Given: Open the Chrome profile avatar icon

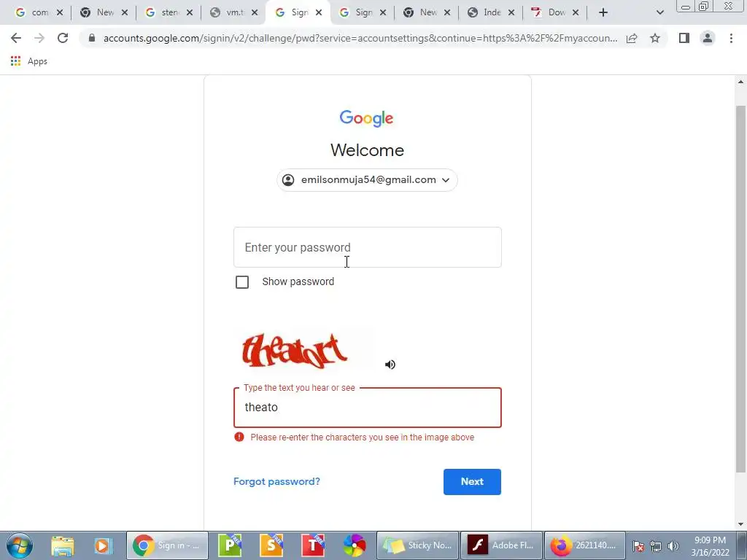Looking at the screenshot, I should pos(708,38).
